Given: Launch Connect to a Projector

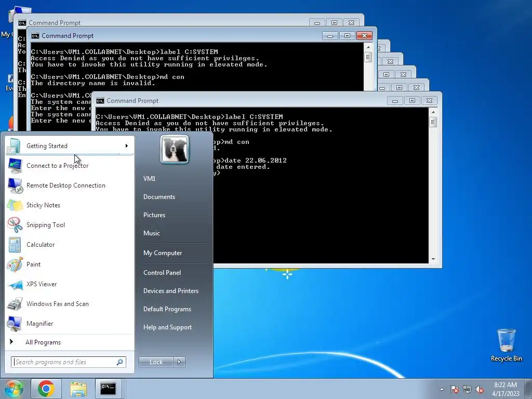Looking at the screenshot, I should [70, 166].
